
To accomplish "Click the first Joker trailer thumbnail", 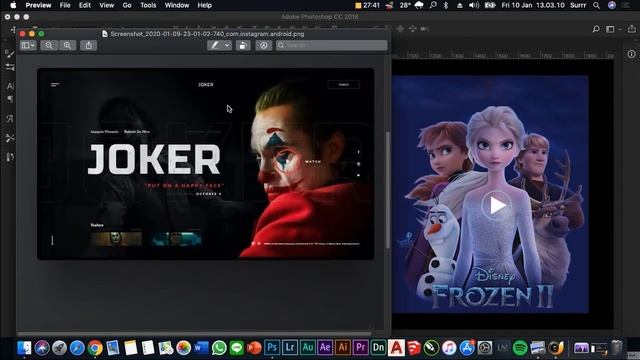I will pyautogui.click(x=116, y=238).
